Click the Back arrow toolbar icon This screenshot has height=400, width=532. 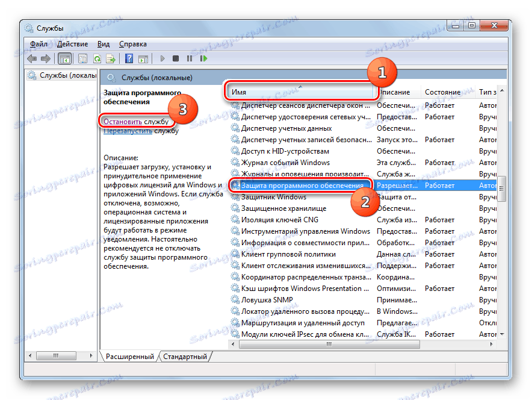click(32, 59)
